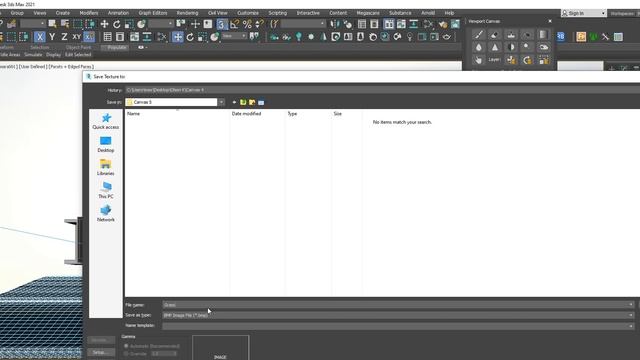Click the Select and Rotate tool
This screenshot has width=640, height=360.
click(117, 24)
